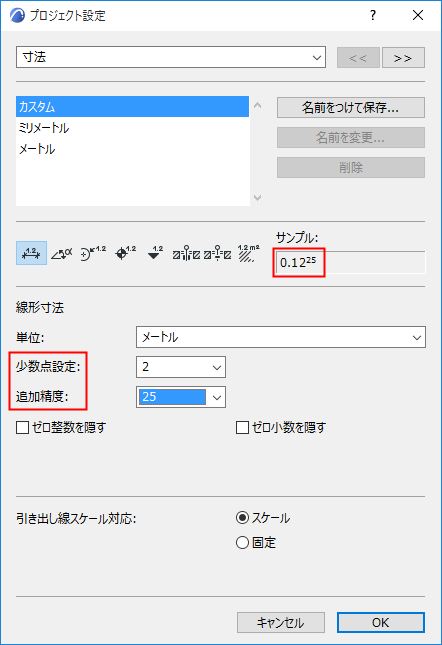The height and width of the screenshot is (645, 442).
Task: Select カスタム in the standards list
Action: tap(132, 107)
